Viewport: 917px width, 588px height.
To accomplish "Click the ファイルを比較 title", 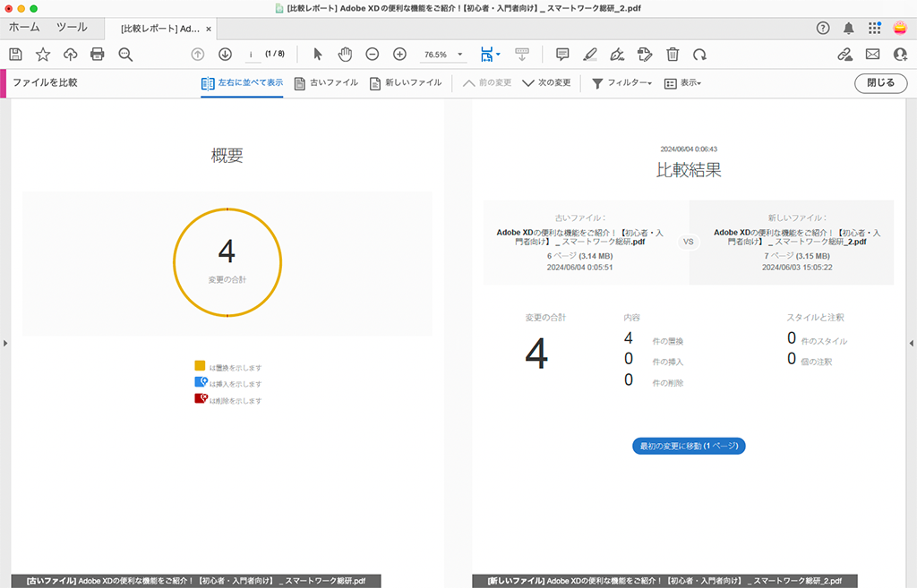I will coord(45,83).
